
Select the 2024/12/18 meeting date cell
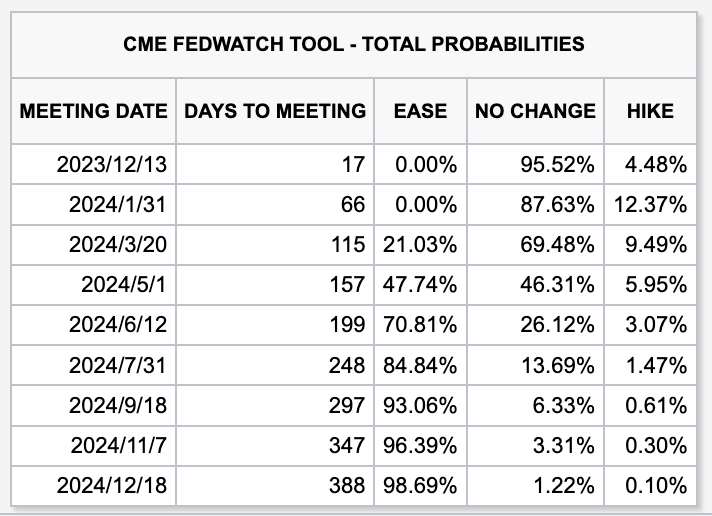pos(112,487)
